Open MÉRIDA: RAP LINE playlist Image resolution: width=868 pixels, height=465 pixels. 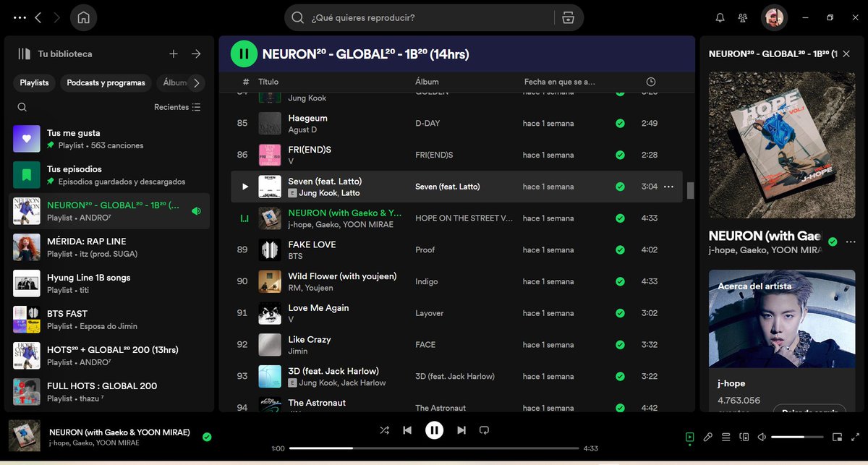[109, 247]
